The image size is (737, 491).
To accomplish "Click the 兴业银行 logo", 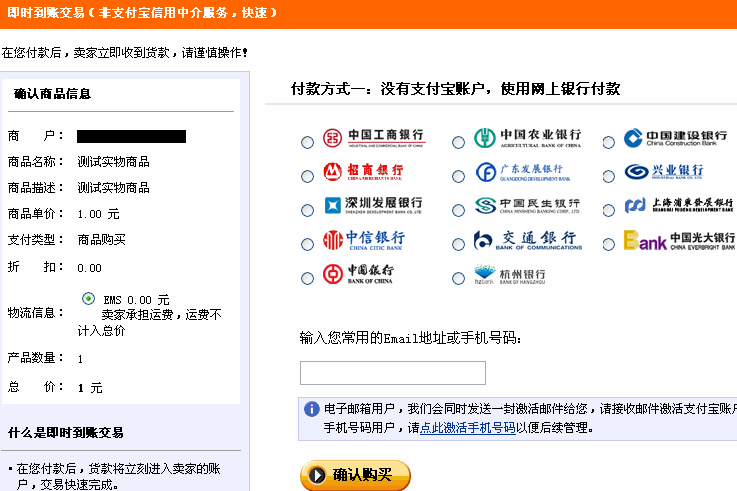I will click(x=664, y=171).
